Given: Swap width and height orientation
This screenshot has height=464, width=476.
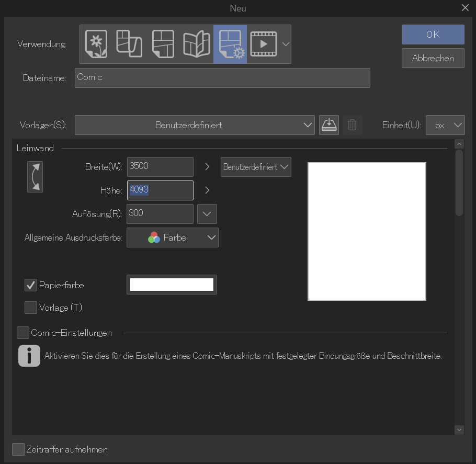Looking at the screenshot, I should click(x=35, y=177).
